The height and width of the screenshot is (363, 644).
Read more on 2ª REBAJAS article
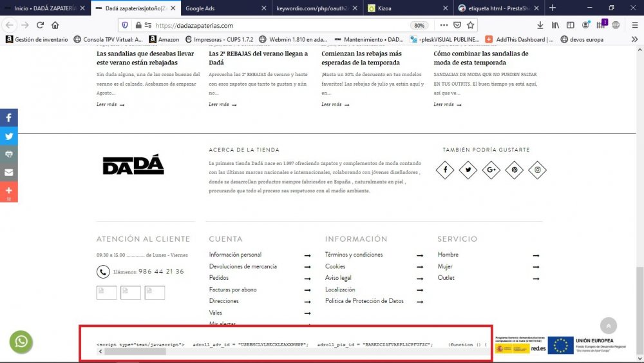(x=223, y=104)
